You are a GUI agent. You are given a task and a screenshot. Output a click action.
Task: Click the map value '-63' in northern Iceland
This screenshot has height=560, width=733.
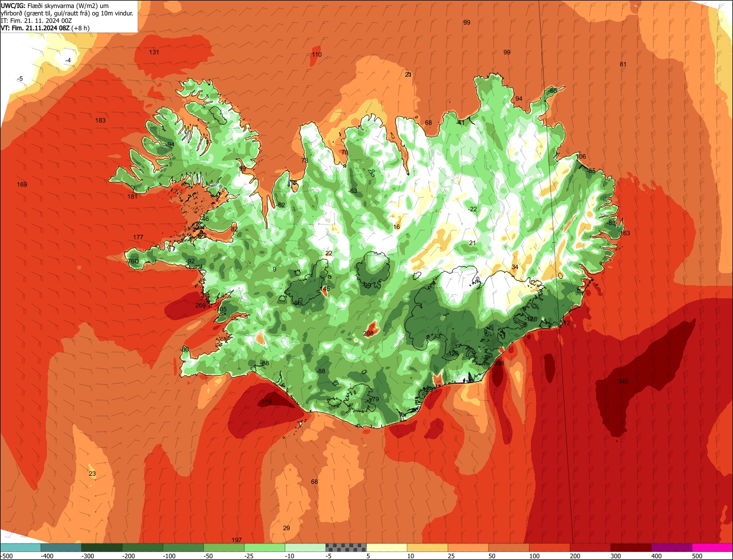point(353,191)
